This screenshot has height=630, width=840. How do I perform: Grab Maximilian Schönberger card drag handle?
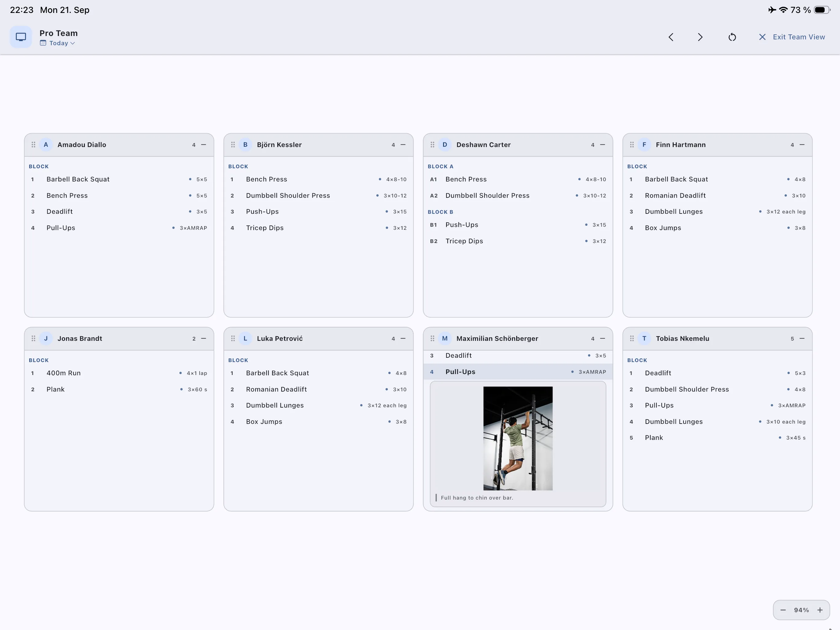pos(432,339)
